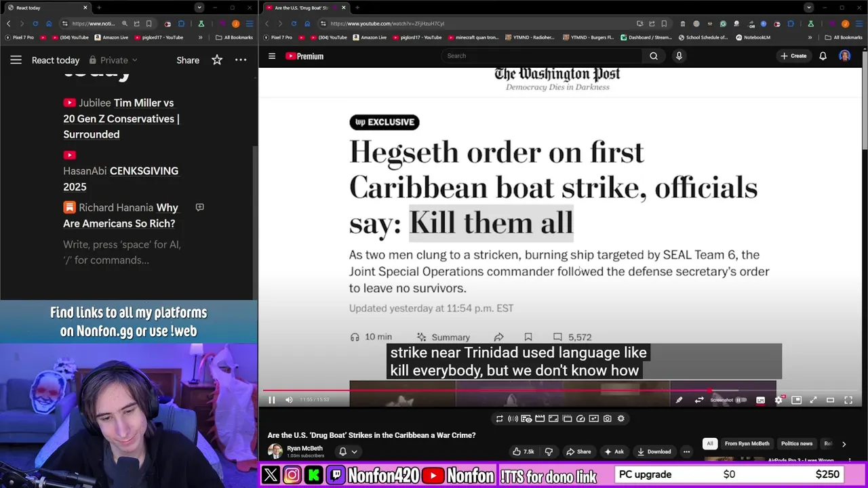
Task: Open the YouTube Create menu
Action: tap(793, 56)
